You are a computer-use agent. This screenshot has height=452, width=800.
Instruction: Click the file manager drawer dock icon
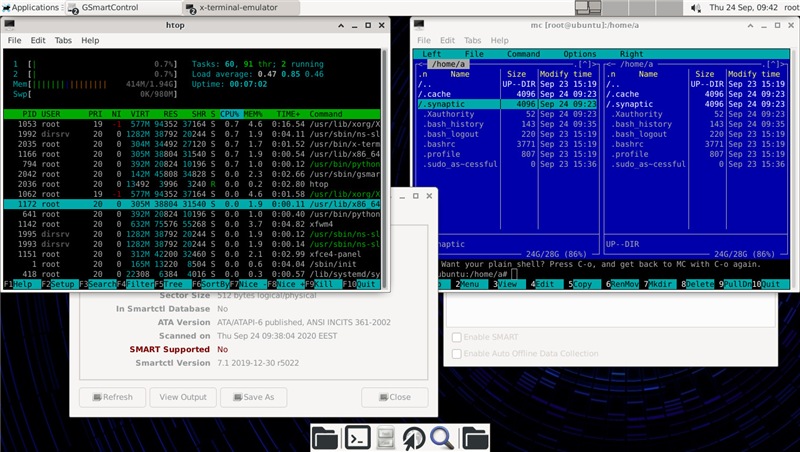point(385,437)
